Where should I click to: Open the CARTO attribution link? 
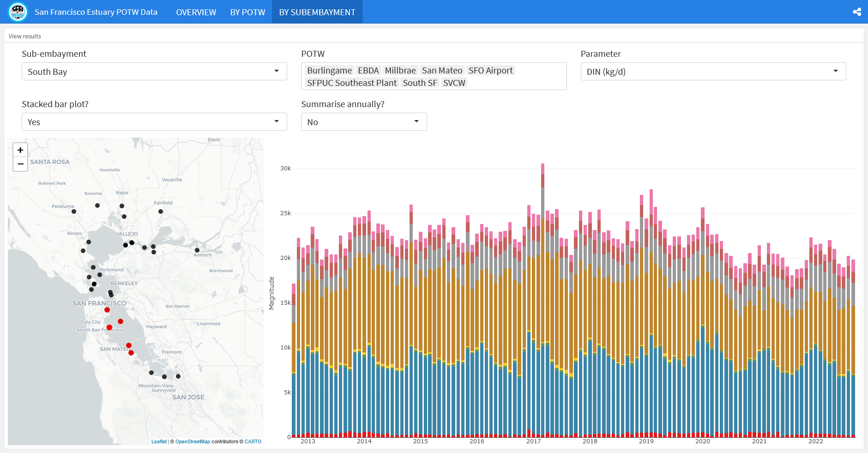pos(253,442)
